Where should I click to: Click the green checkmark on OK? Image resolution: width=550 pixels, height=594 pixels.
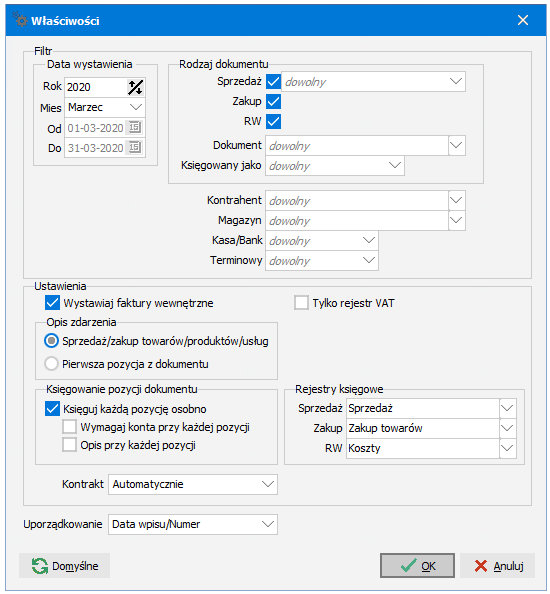408,566
